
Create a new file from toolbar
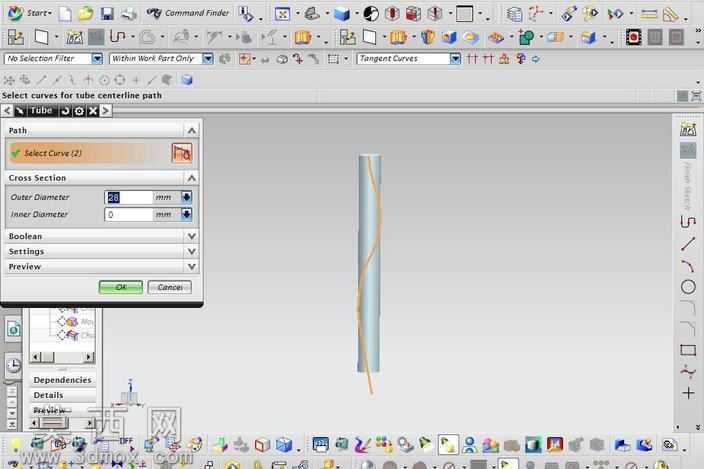65,14
